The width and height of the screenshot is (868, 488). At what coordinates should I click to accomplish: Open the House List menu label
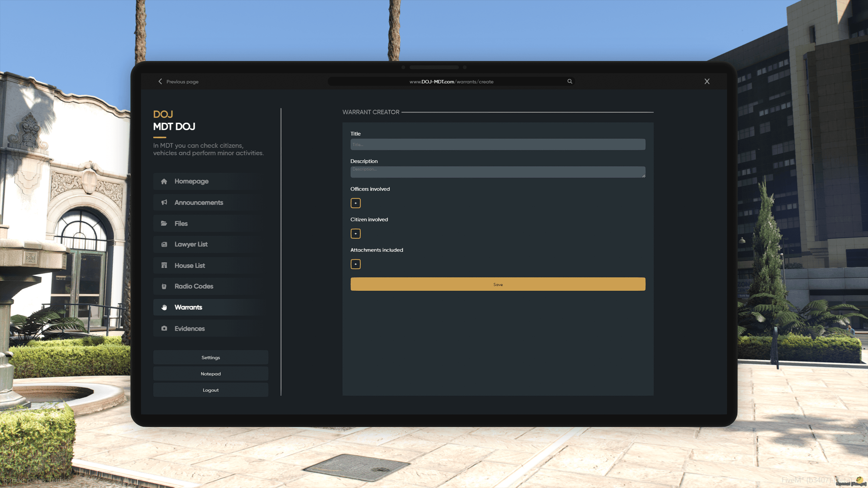coord(190,265)
